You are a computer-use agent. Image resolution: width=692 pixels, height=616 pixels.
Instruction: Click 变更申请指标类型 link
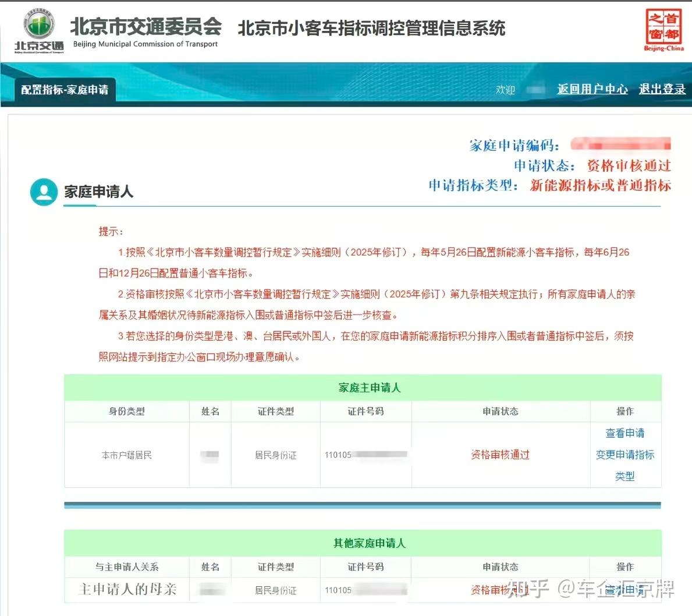[x=625, y=465]
